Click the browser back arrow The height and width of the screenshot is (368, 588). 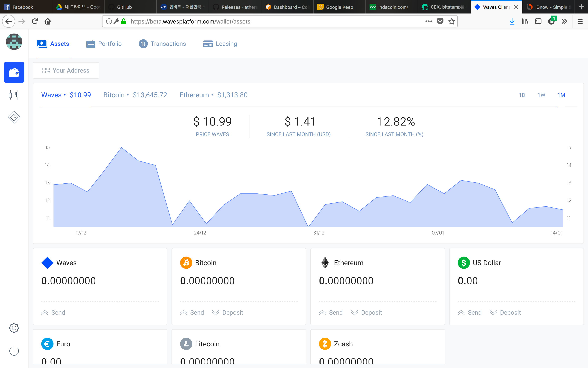(x=9, y=21)
